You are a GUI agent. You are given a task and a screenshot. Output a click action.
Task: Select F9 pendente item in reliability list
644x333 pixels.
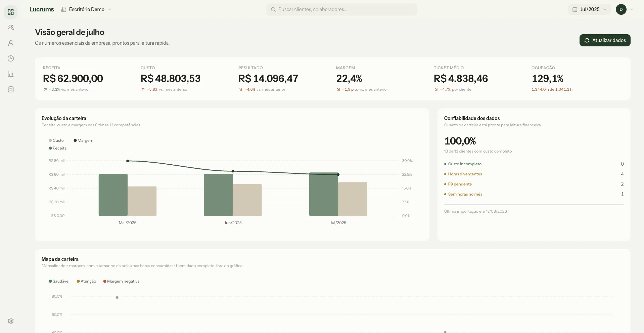click(x=534, y=184)
